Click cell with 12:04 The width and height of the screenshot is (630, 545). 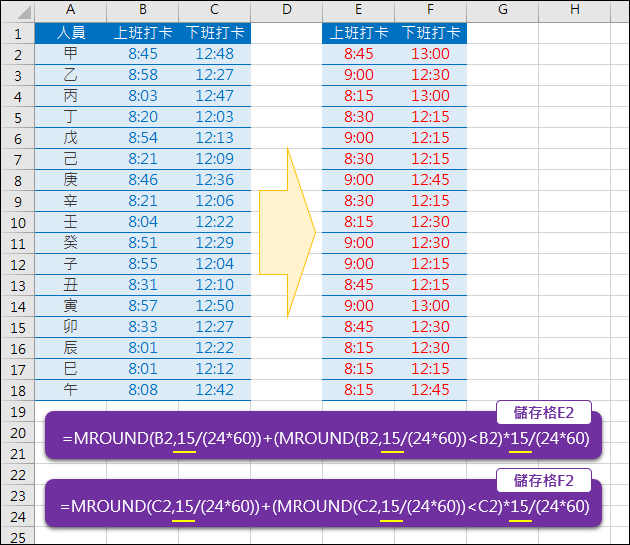[x=215, y=264]
